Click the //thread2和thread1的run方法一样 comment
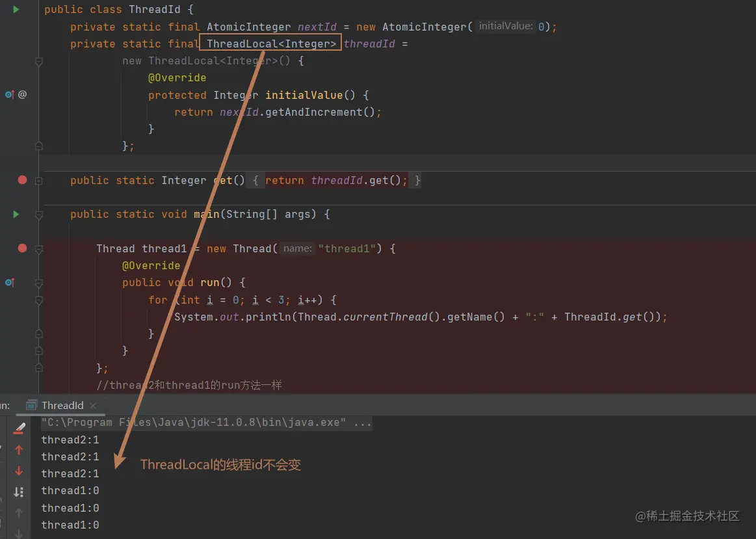 coord(189,385)
